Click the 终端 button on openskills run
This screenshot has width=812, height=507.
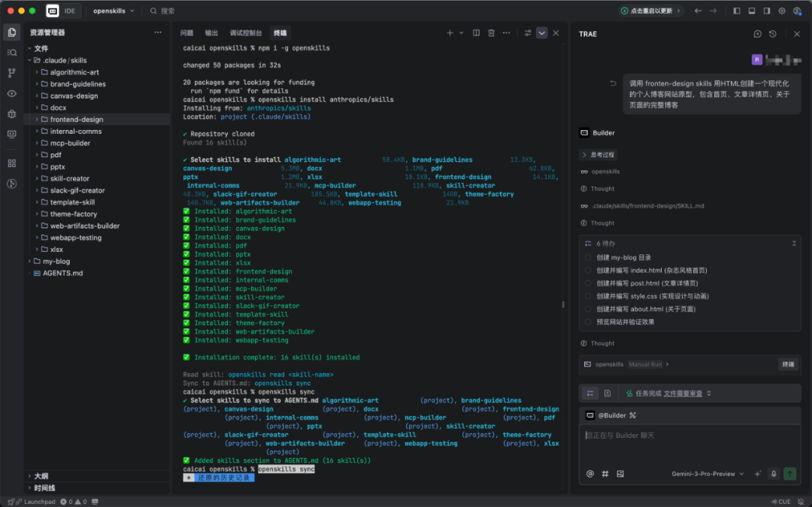[x=788, y=364]
